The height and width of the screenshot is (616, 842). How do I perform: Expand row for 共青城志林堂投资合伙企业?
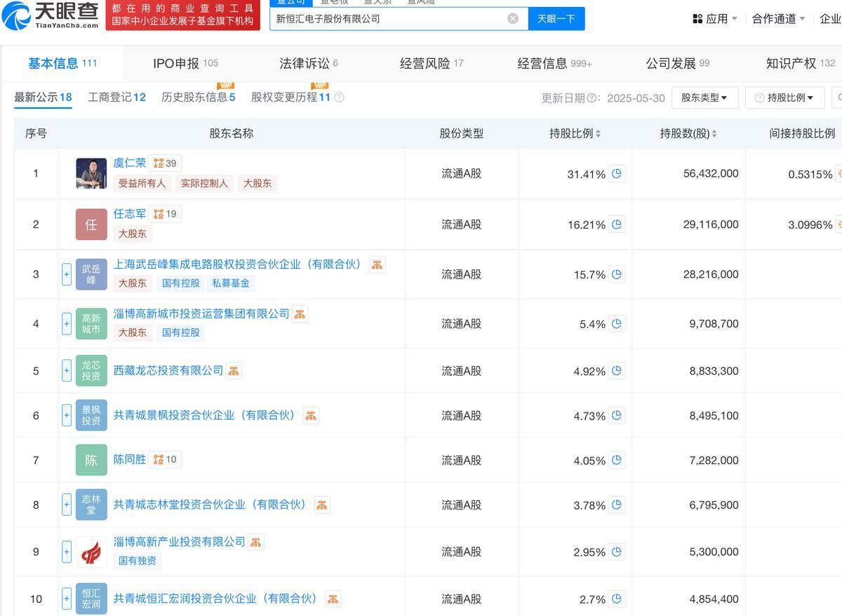point(67,505)
